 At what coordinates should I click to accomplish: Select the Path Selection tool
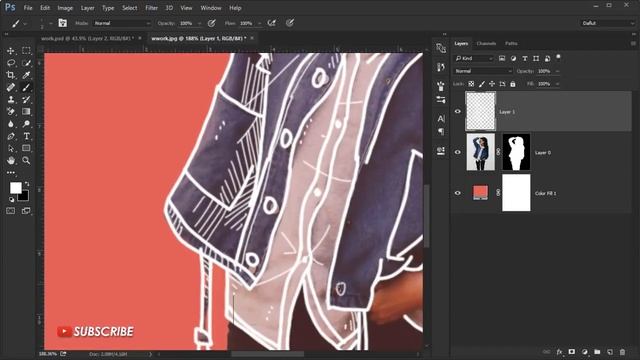click(11, 148)
